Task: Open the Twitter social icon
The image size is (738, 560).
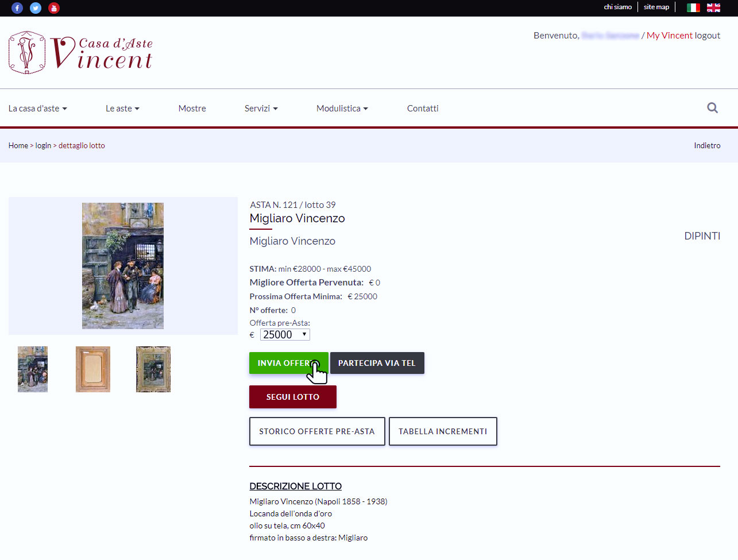Action: point(36,8)
